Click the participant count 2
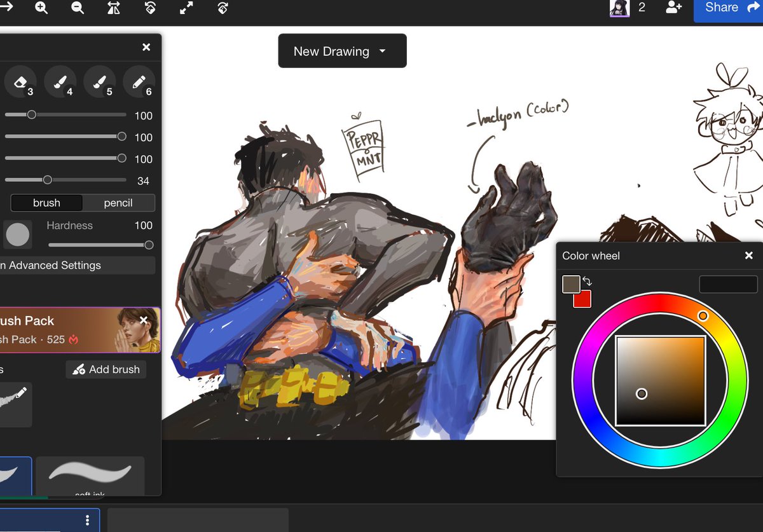The height and width of the screenshot is (532, 763). tap(642, 8)
